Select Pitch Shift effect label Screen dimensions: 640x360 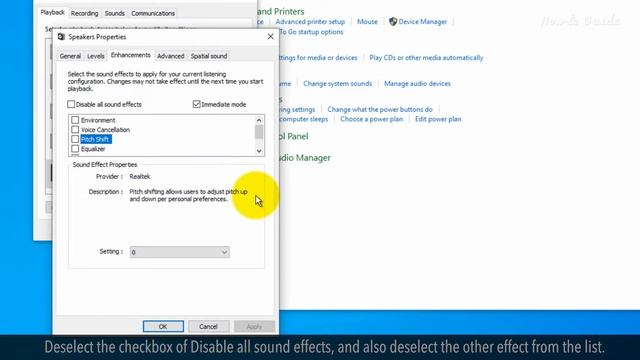95,139
